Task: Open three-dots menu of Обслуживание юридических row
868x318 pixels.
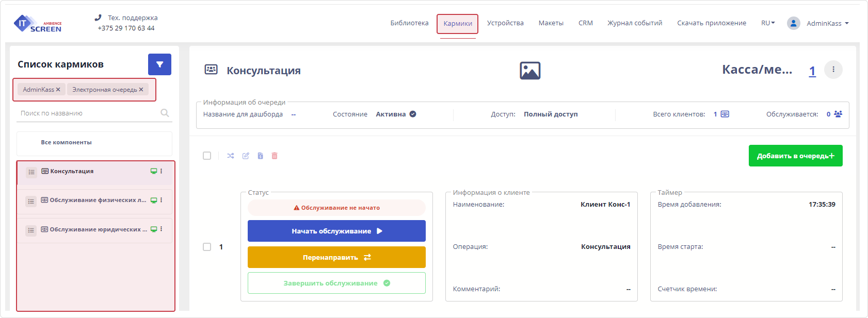Action: coord(161,229)
